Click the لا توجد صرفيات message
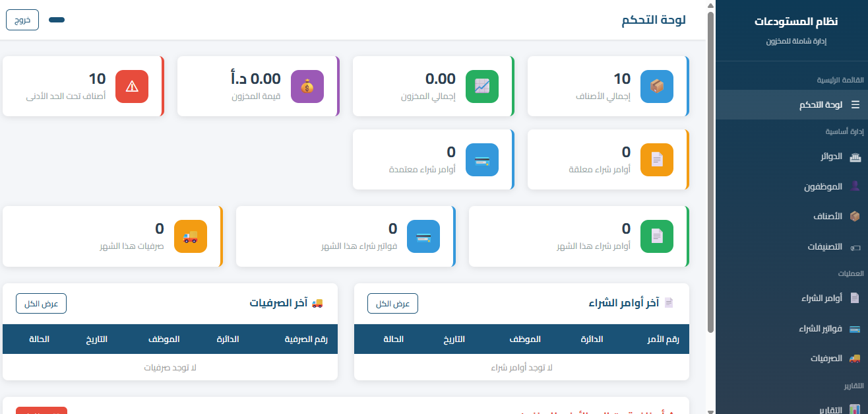 [170, 367]
